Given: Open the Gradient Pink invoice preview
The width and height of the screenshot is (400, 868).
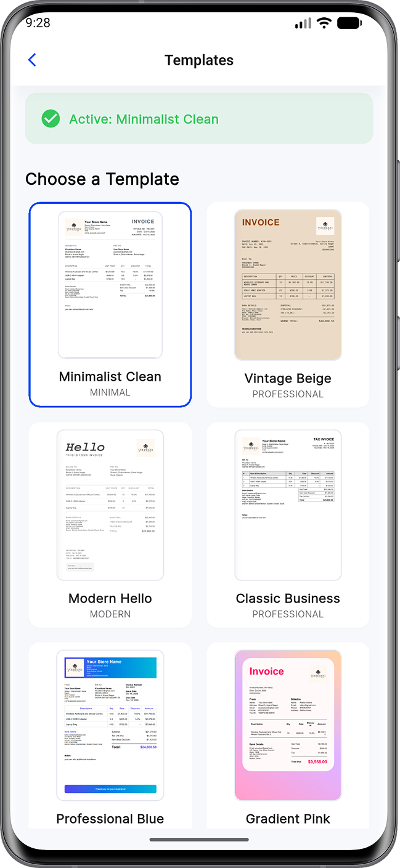Looking at the screenshot, I should [x=288, y=725].
